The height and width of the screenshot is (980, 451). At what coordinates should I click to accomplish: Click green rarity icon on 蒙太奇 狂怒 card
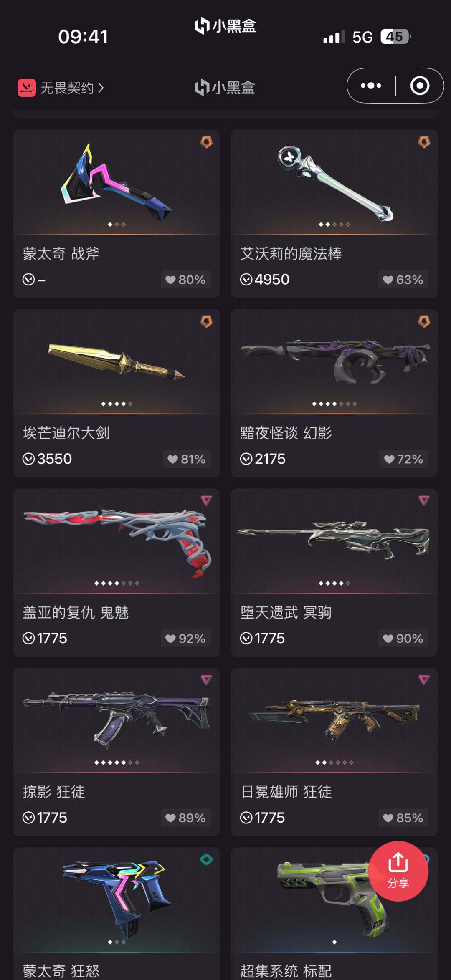click(206, 859)
